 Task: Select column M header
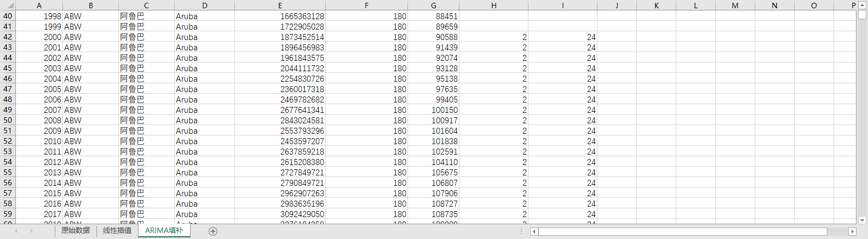(735, 5)
